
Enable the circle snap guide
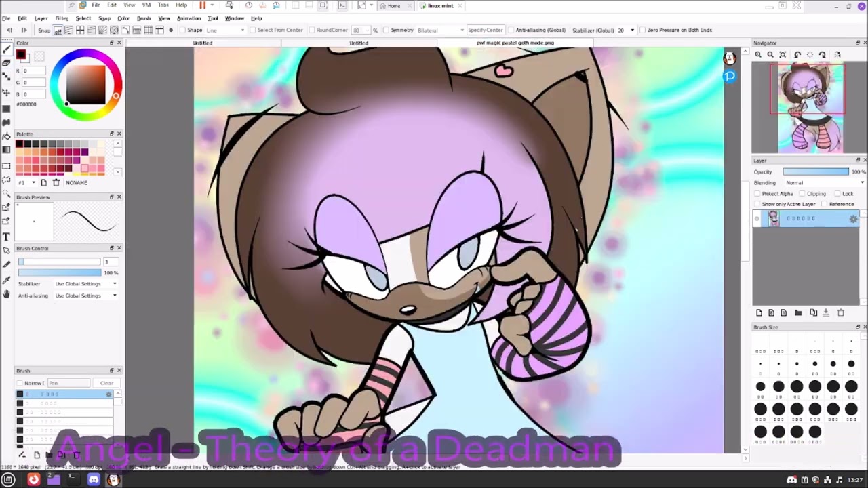[x=114, y=30]
